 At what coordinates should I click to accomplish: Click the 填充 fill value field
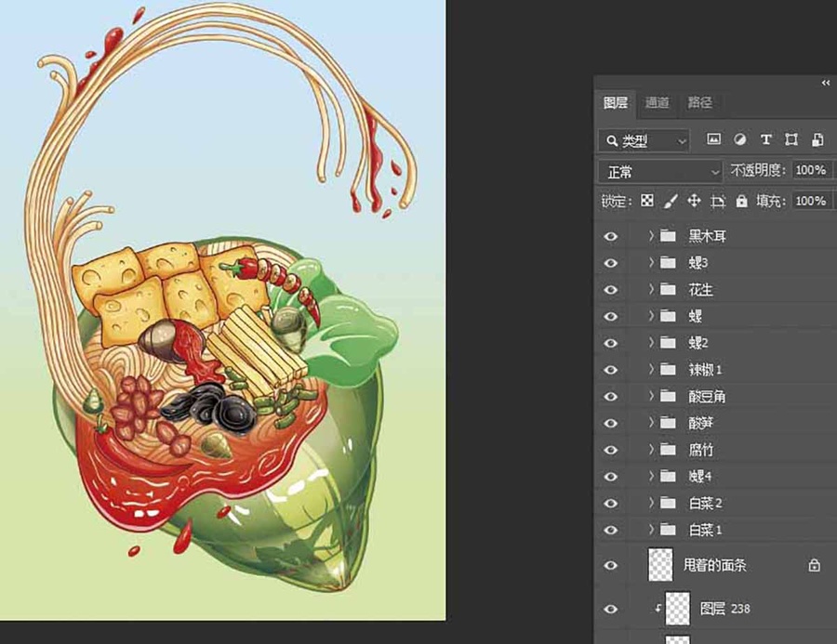(811, 201)
